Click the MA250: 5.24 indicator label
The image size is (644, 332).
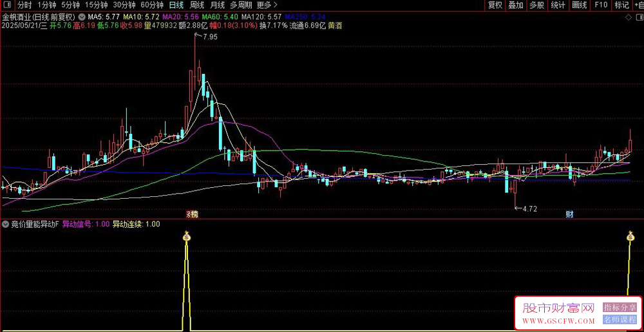305,17
